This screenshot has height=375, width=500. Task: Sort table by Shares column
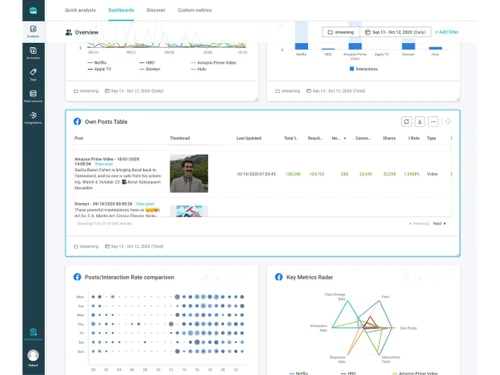[389, 138]
